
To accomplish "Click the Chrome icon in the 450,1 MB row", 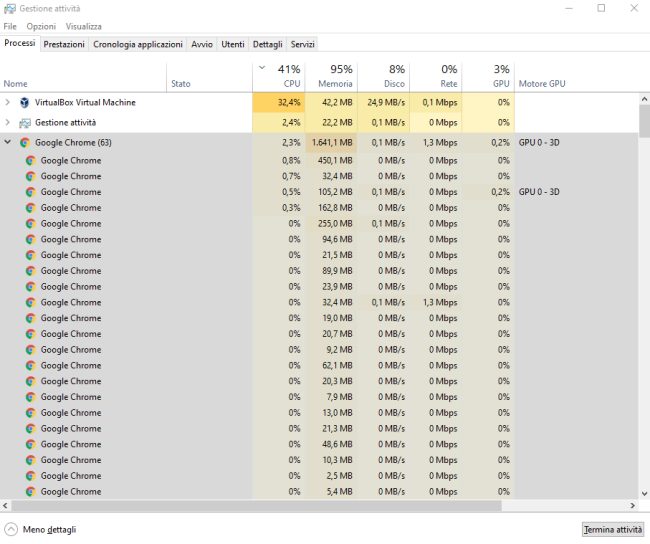I will [31, 160].
